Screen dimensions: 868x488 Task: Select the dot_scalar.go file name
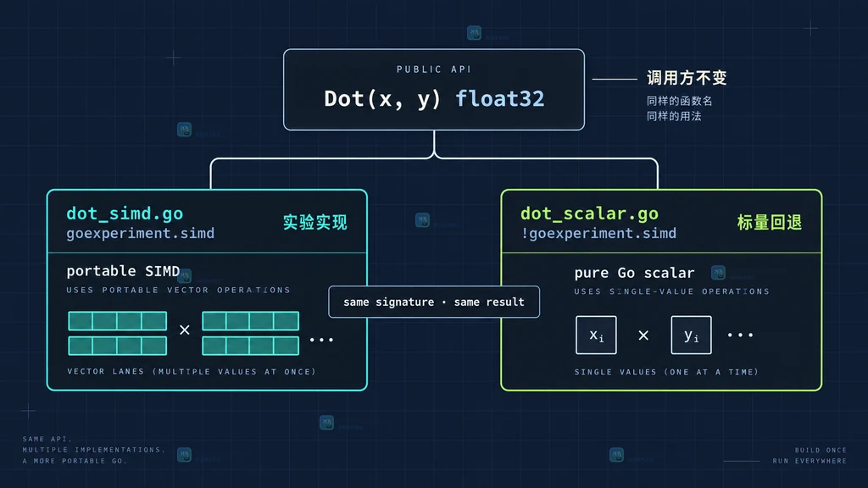tap(589, 213)
